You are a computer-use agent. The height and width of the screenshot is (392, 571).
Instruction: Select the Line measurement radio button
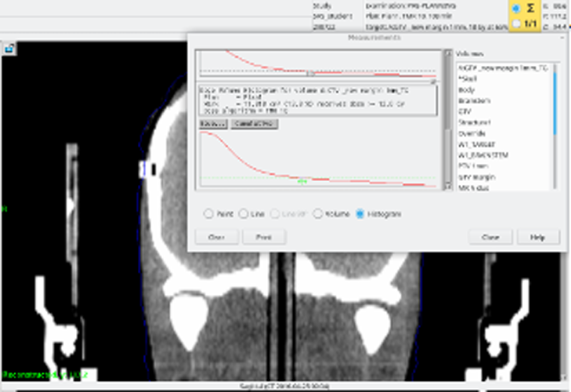tap(243, 214)
